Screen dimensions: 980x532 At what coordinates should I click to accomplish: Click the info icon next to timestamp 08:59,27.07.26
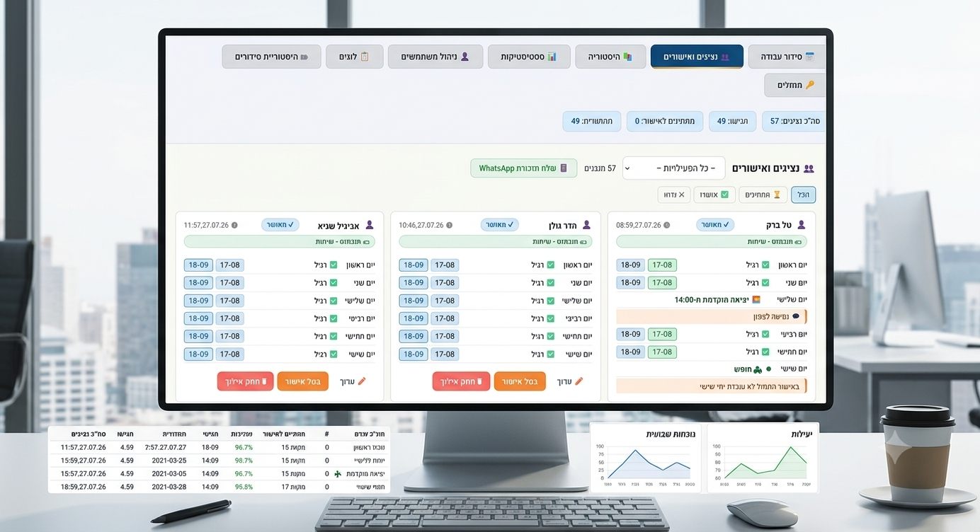(x=666, y=225)
